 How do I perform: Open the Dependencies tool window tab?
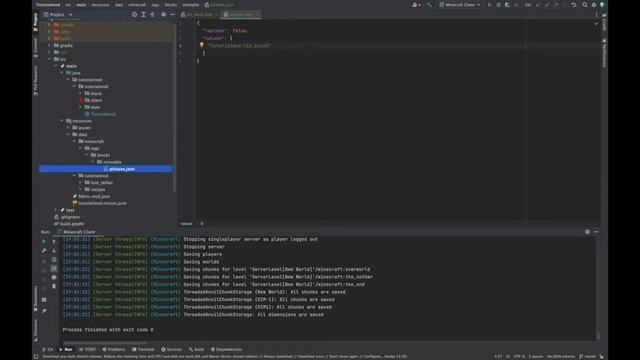tap(227, 349)
